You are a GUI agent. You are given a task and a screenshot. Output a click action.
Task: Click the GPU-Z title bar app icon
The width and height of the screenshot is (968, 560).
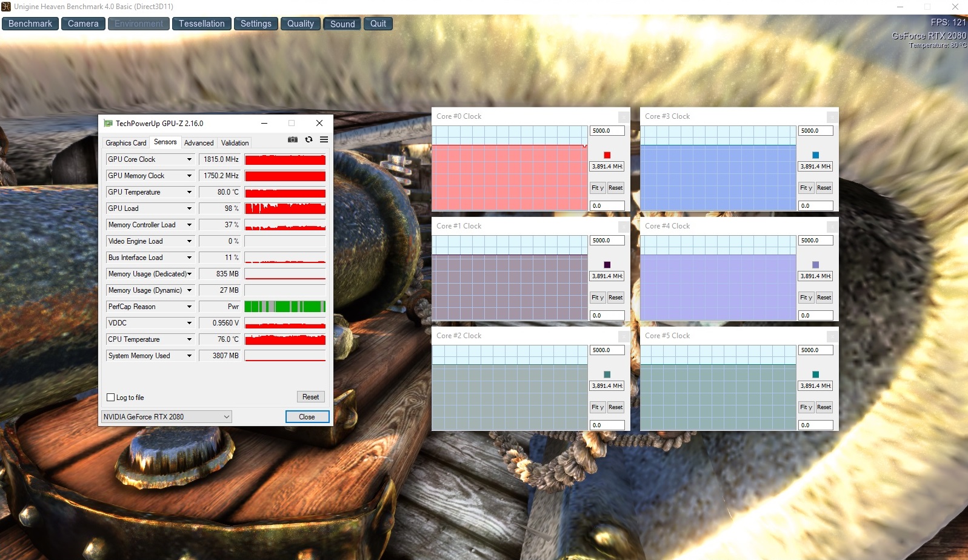(x=108, y=123)
